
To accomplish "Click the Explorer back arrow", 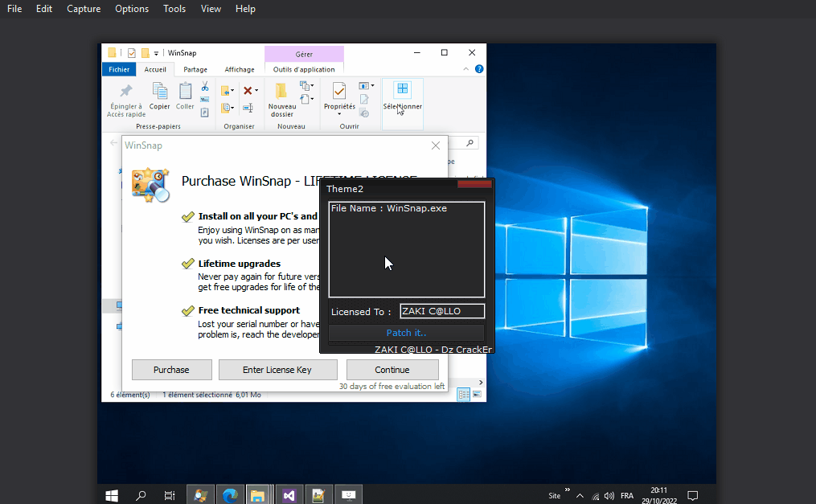I will tap(114, 143).
